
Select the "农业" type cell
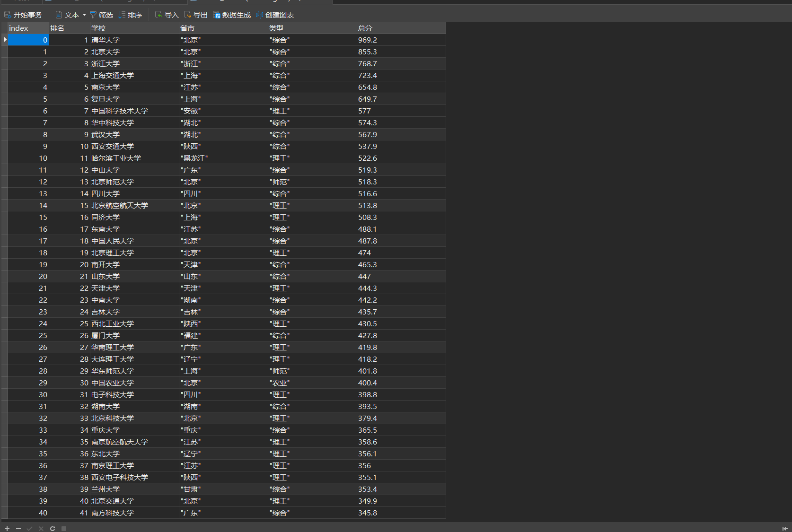[312, 383]
